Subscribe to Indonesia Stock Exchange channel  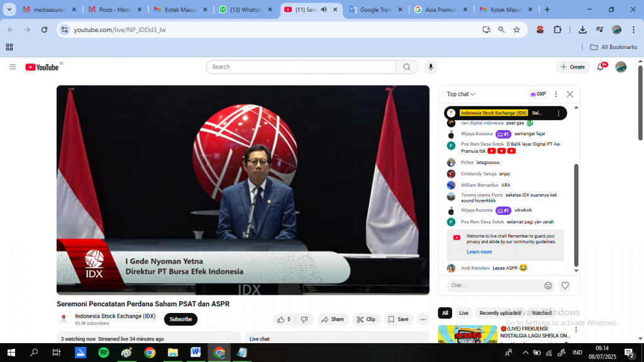[x=180, y=319]
